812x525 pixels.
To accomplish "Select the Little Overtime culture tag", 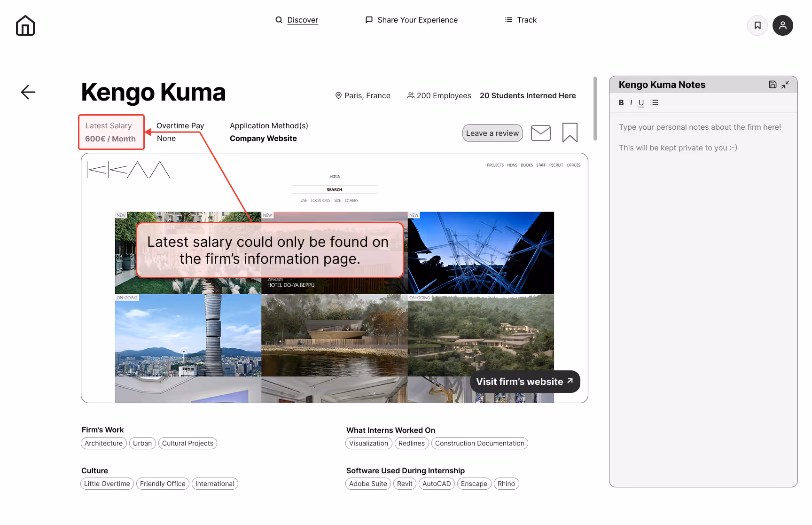I will tap(107, 484).
